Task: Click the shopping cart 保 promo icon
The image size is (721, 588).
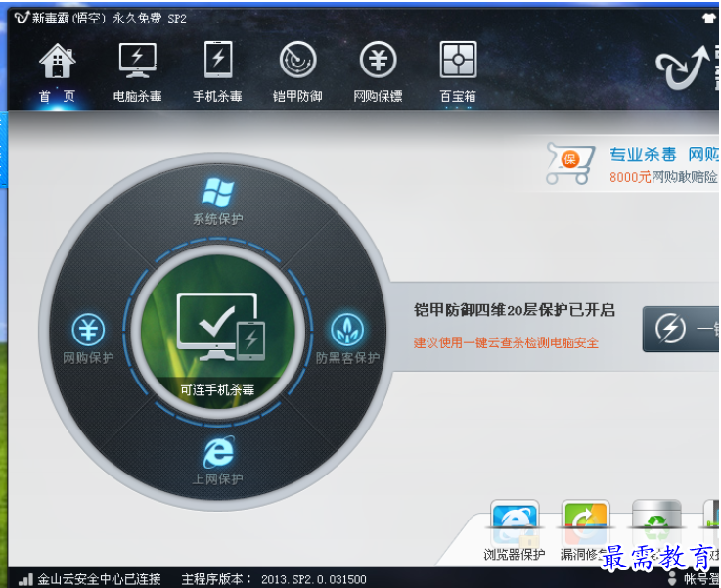Action: click(570, 163)
